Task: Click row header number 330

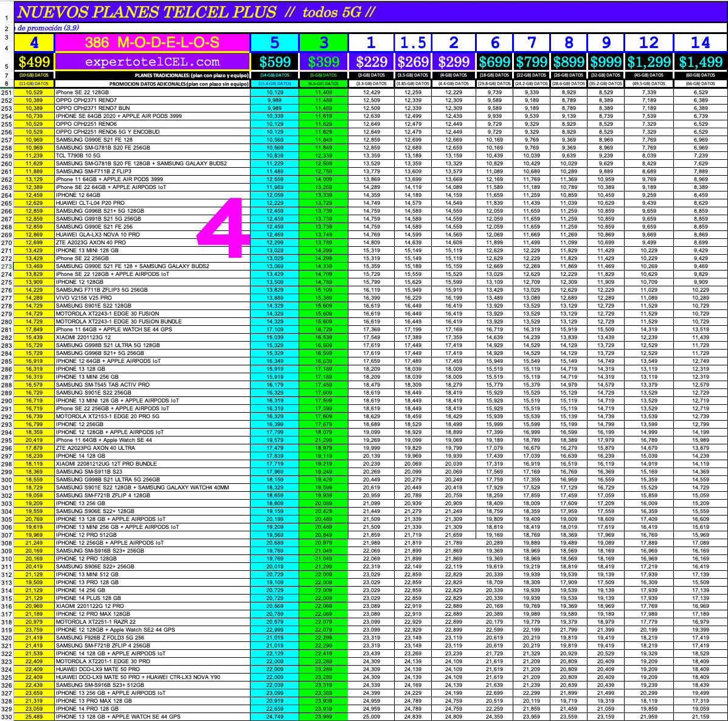Action: [7, 717]
